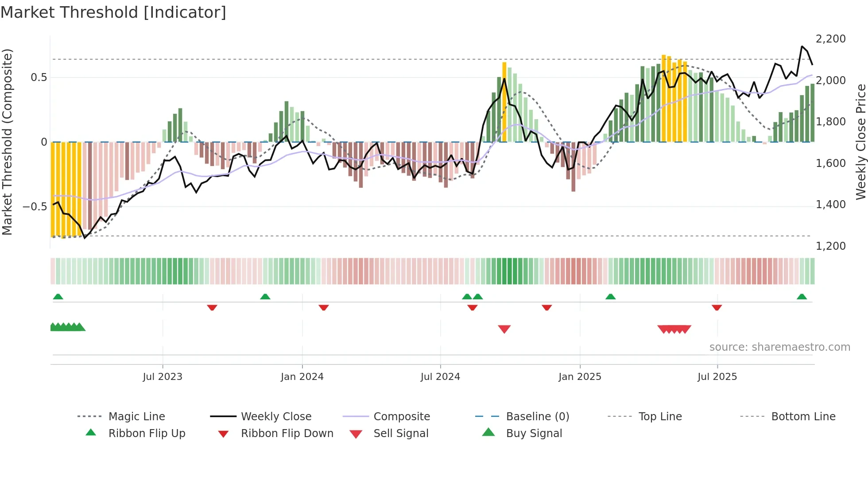Hide the Weekly Close series via legend
The width and height of the screenshot is (868, 488).
(276, 417)
